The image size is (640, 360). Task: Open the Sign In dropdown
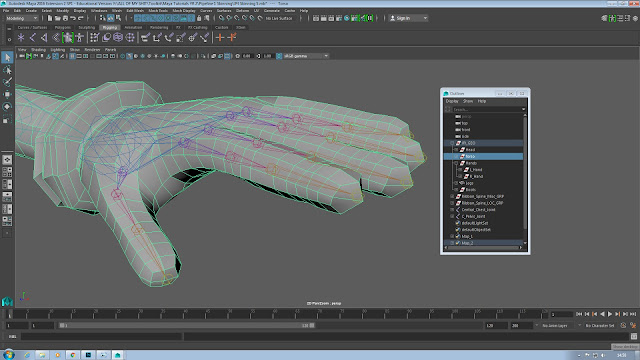[408, 18]
